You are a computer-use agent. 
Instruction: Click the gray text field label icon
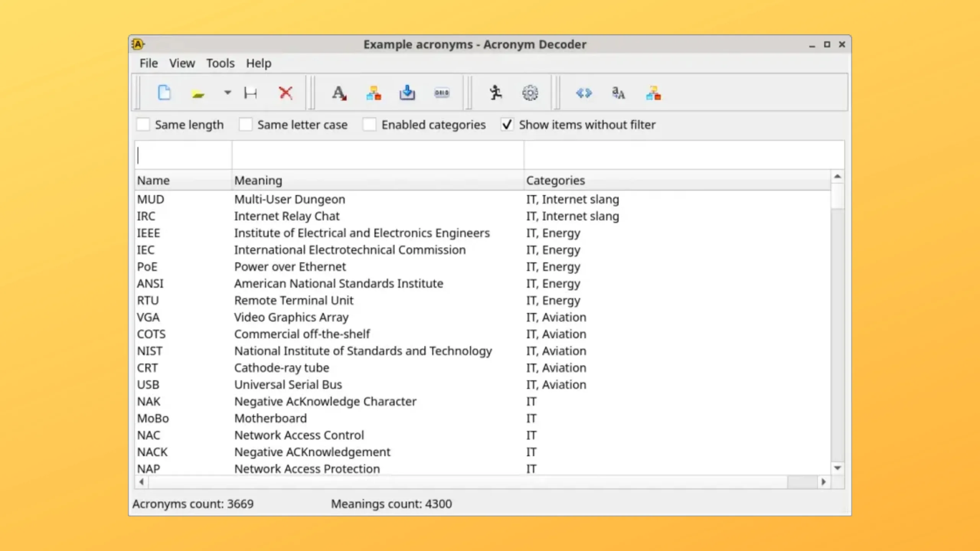point(441,93)
